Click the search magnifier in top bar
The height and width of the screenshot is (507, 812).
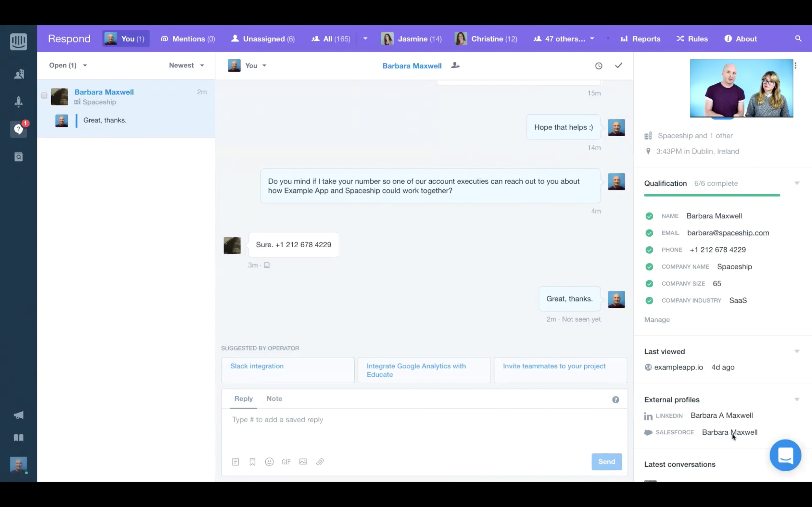tap(798, 39)
